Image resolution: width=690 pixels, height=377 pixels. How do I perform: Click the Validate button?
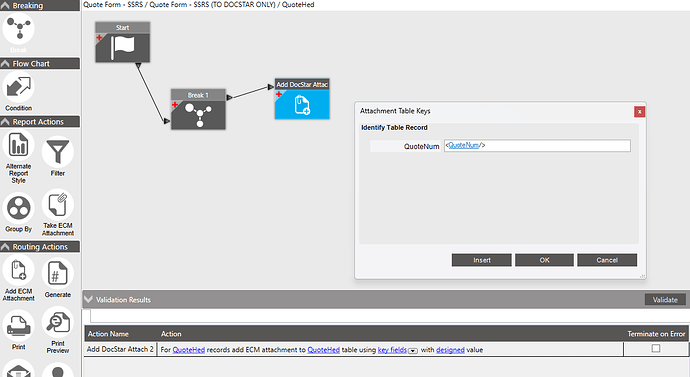click(665, 300)
